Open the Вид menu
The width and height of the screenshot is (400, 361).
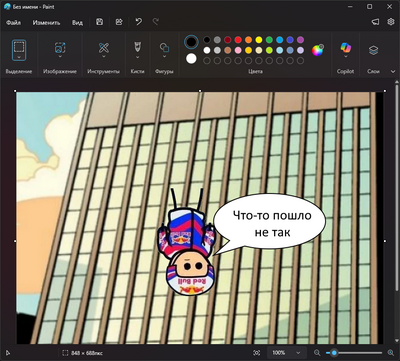(77, 22)
